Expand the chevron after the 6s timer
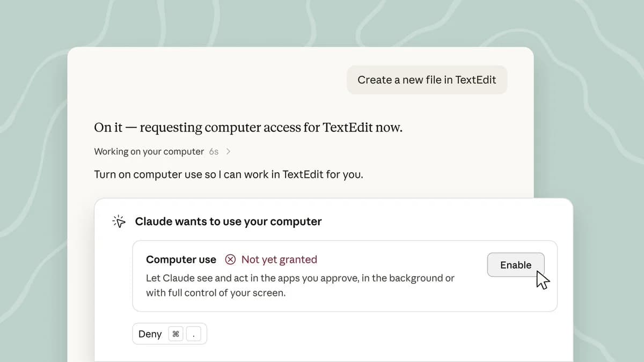 click(229, 152)
